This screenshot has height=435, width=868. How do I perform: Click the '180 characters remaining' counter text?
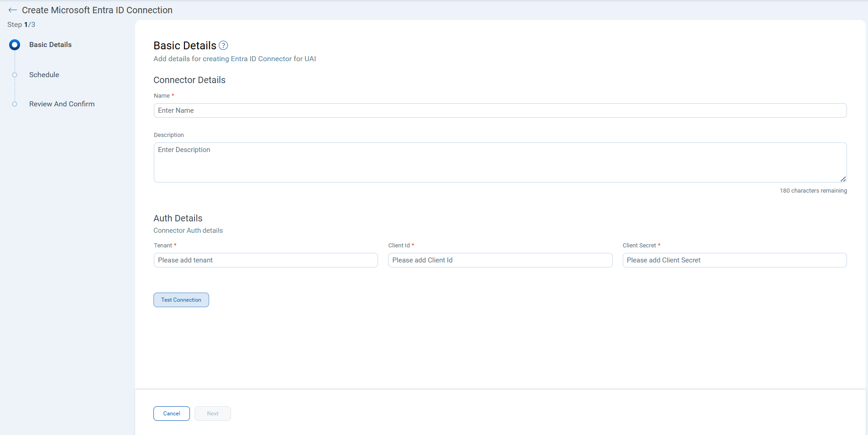pos(813,191)
